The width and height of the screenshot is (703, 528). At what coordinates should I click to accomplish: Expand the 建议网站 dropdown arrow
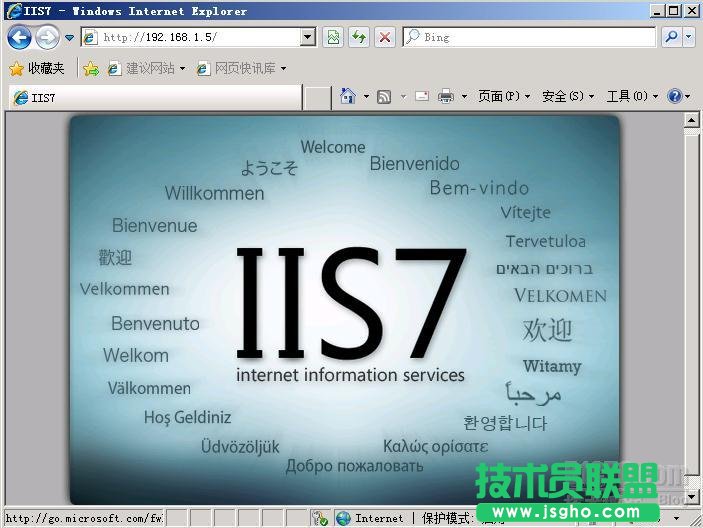click(182, 69)
